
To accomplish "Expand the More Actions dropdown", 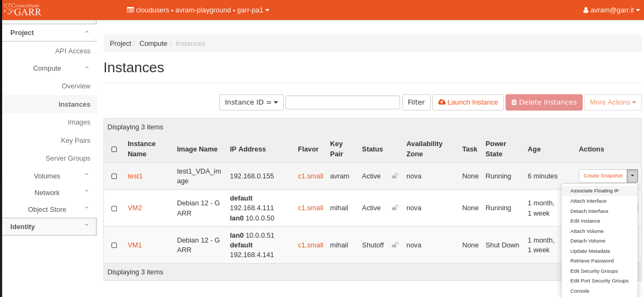I will [x=613, y=102].
